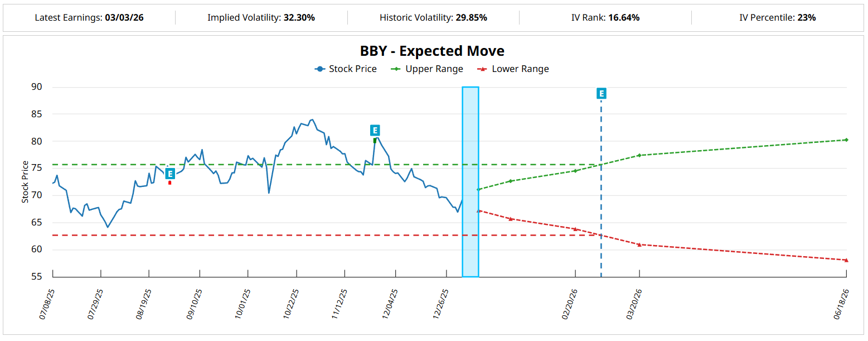Click the 10/22/25 date label on x-axis

pos(291,304)
